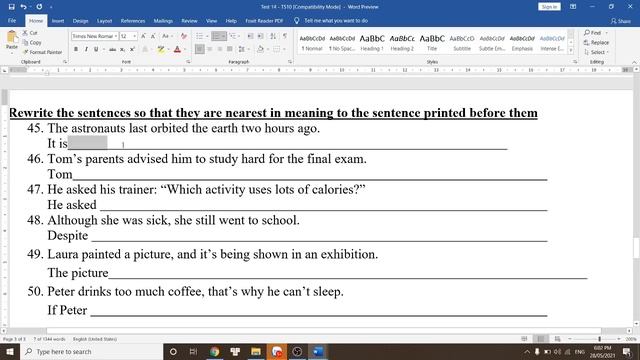Image resolution: width=640 pixels, height=360 pixels.
Task: Apply the red font color
Action: point(177,49)
